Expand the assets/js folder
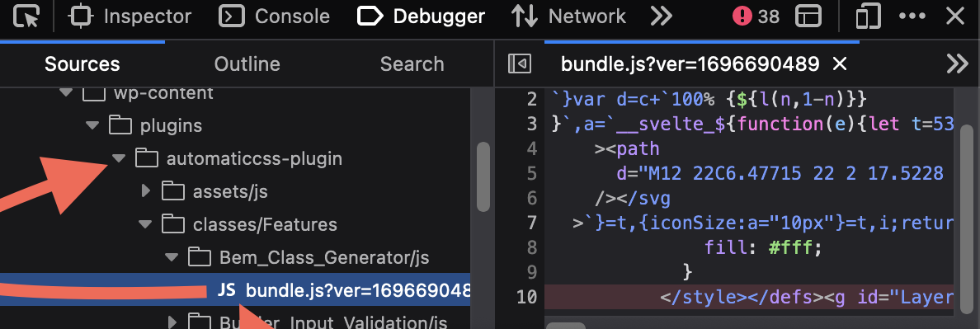Image resolution: width=980 pixels, height=329 pixels. tap(146, 191)
